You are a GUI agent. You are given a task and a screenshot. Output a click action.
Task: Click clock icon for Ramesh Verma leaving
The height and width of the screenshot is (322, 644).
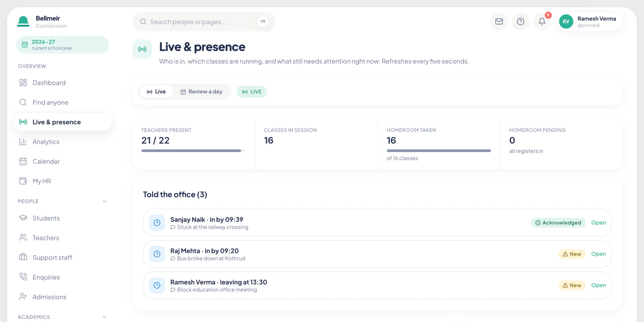pos(157,285)
